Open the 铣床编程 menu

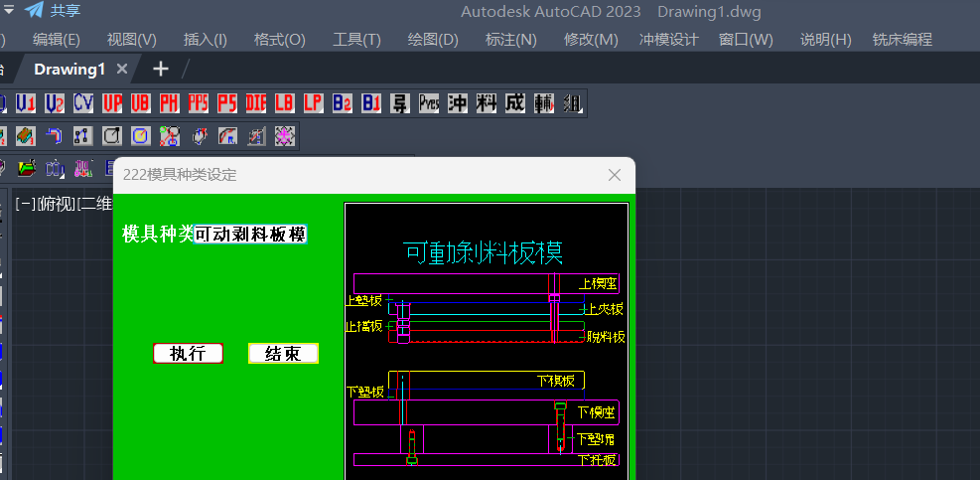point(903,40)
